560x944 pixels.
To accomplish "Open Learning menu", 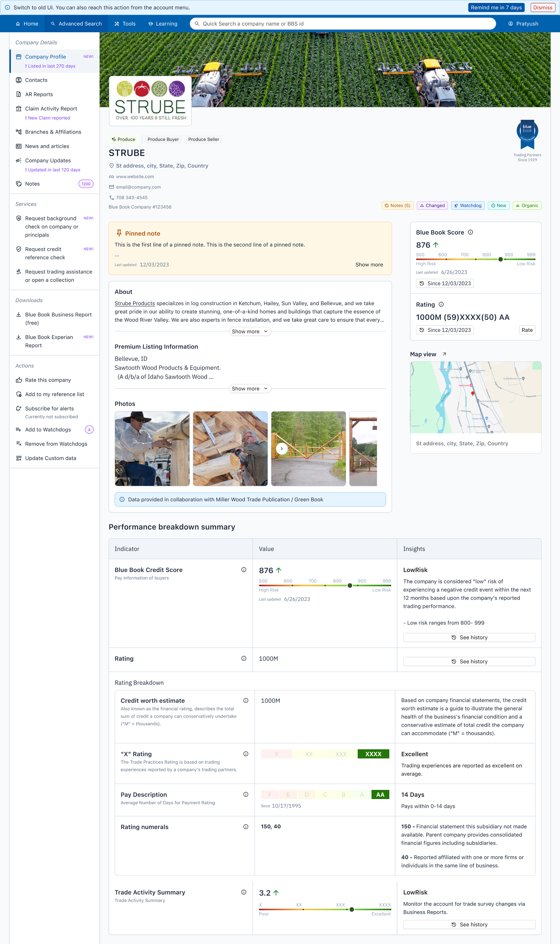I will (163, 24).
